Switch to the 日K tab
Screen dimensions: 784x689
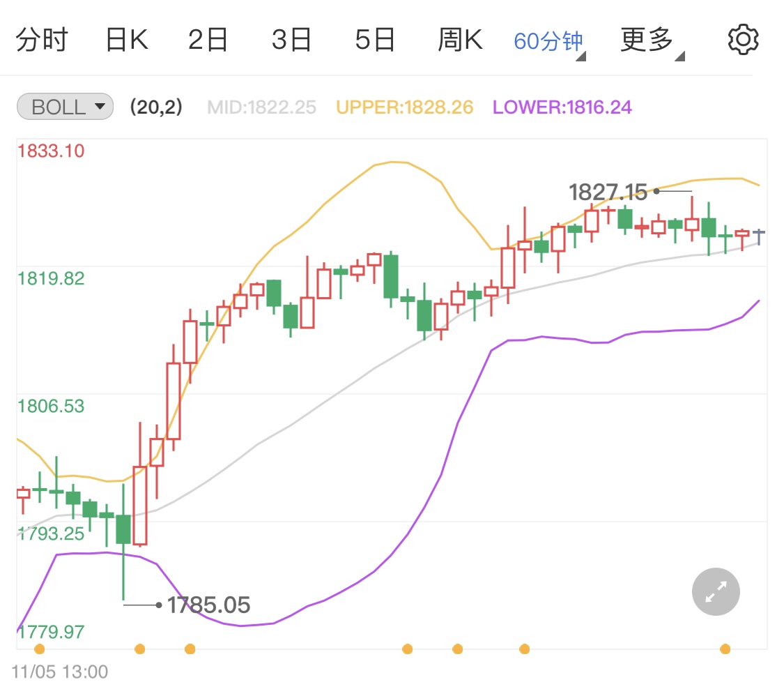click(127, 39)
